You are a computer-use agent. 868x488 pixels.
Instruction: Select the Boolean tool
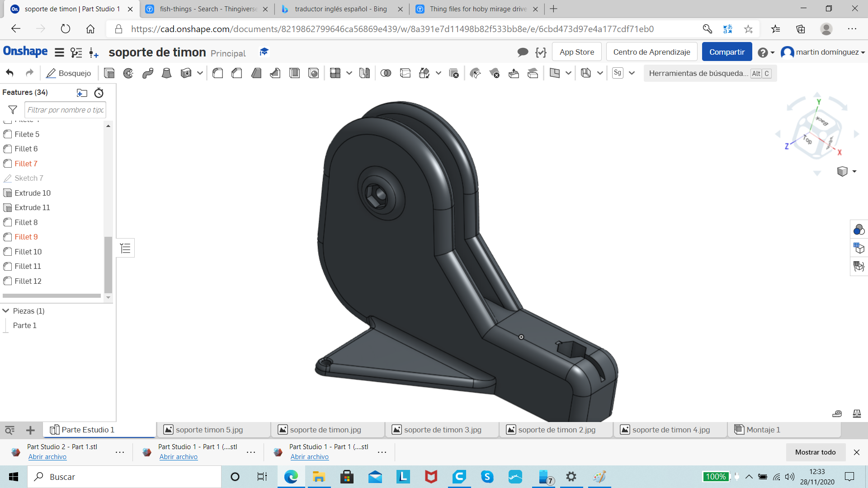pyautogui.click(x=386, y=73)
